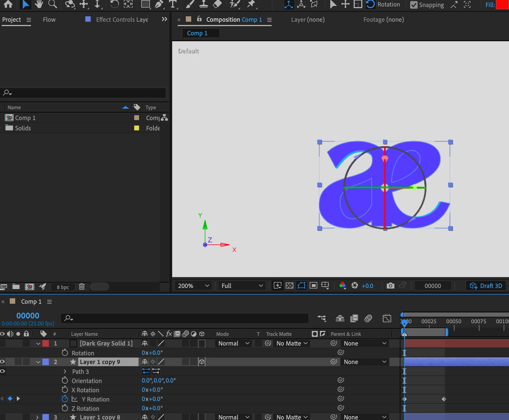509x420 pixels.
Task: Open the 200% magnification dropdown
Action: coord(193,286)
